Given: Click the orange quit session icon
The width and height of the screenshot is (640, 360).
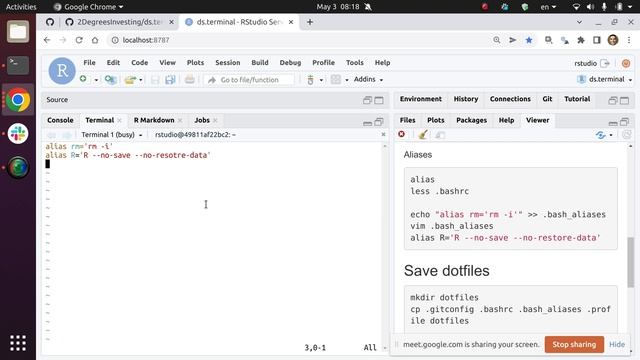Looking at the screenshot, I should (x=626, y=63).
